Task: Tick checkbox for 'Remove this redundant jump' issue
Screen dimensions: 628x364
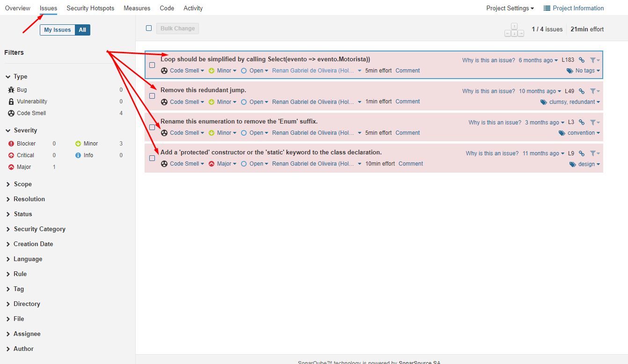Action: (x=152, y=96)
